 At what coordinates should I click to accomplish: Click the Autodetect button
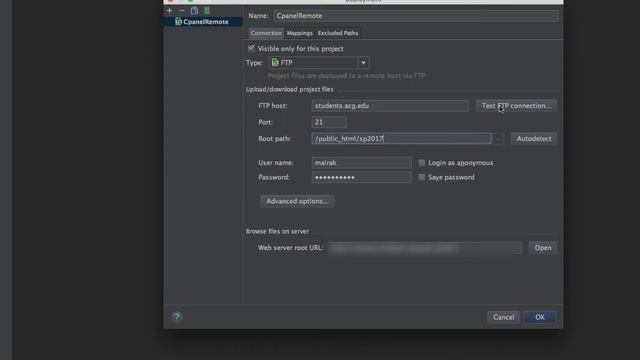click(534, 139)
